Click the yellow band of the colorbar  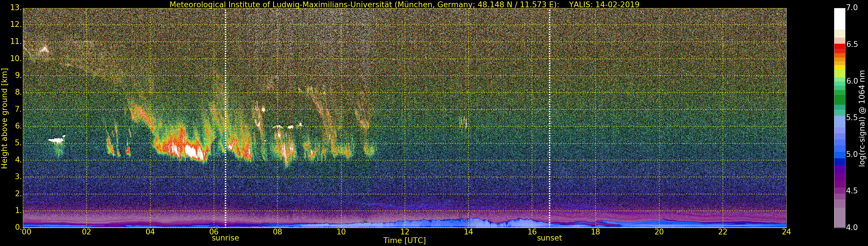click(839, 67)
